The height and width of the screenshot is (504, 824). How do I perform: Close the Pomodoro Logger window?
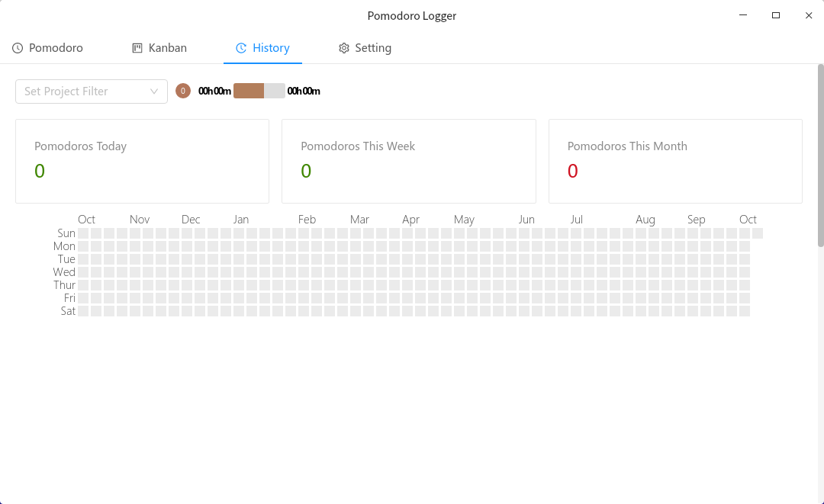(809, 15)
